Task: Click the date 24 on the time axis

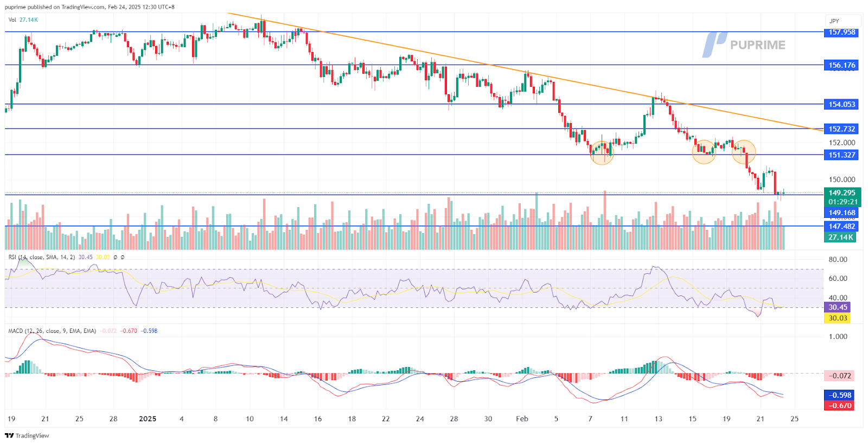Action: click(420, 419)
